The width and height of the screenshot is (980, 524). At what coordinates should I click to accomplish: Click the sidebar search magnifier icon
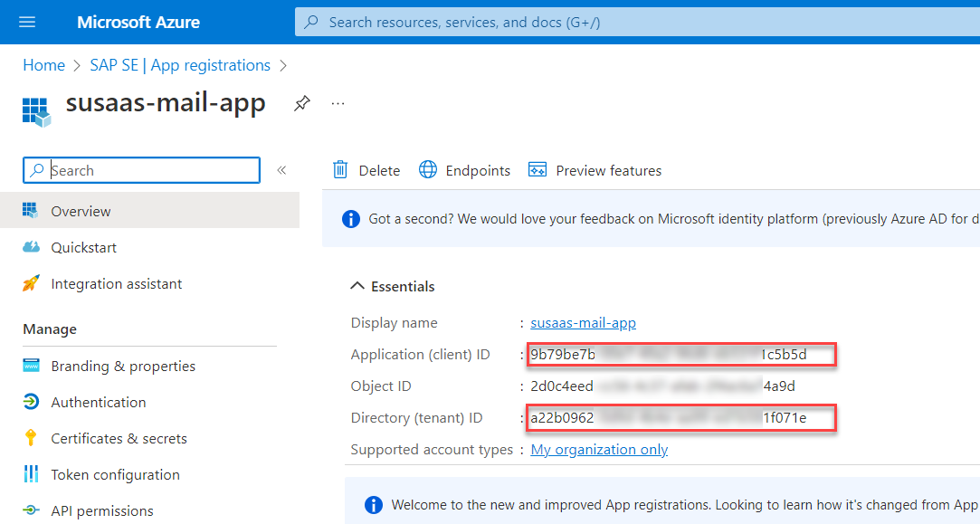point(37,170)
